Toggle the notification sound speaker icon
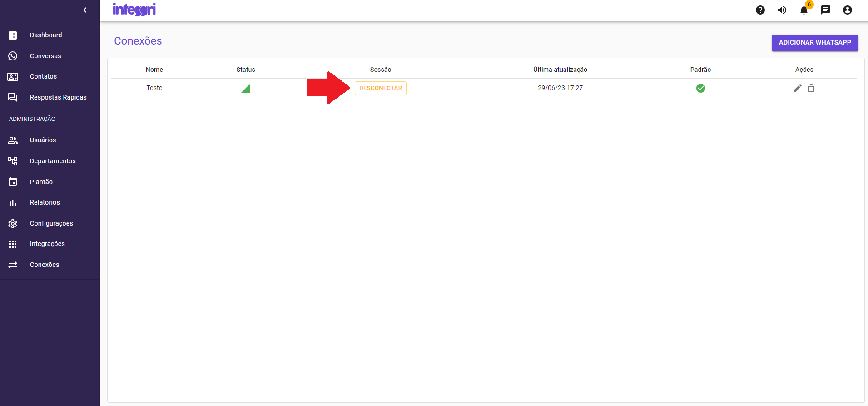The width and height of the screenshot is (868, 406). (782, 10)
